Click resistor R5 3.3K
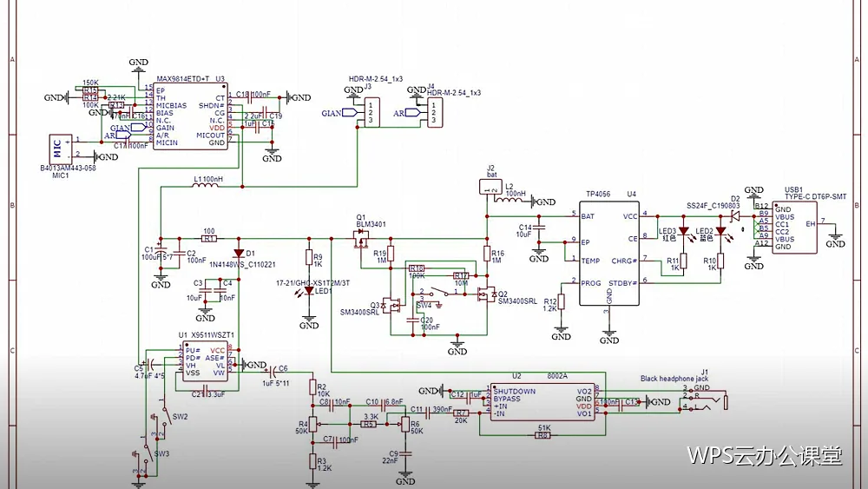868x489 pixels. [369, 424]
